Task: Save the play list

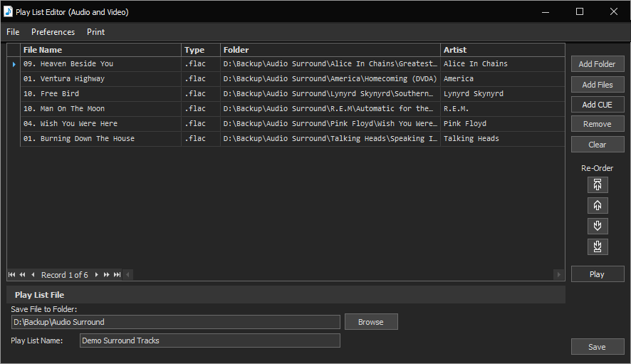Action: pyautogui.click(x=597, y=347)
